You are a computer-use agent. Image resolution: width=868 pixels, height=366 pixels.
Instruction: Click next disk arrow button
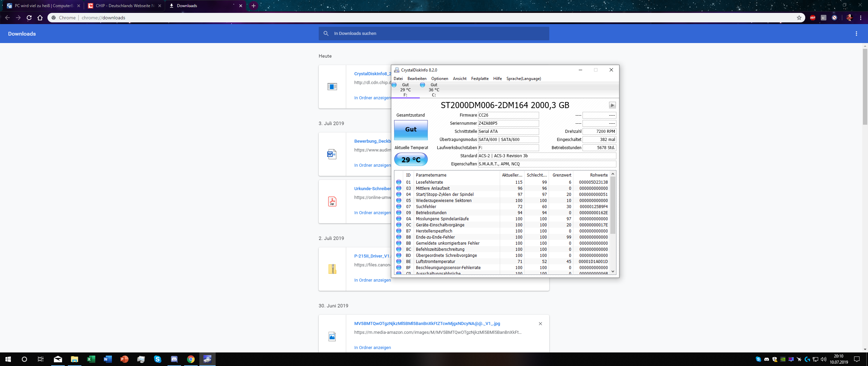tap(612, 105)
